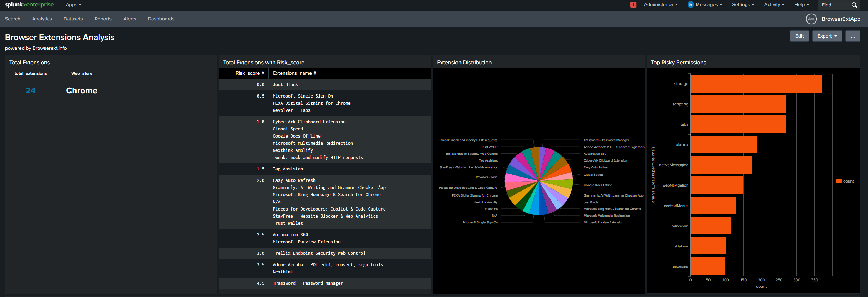Click Revolver - Tabs pie label
The width and height of the screenshot is (868, 297).
(486, 177)
